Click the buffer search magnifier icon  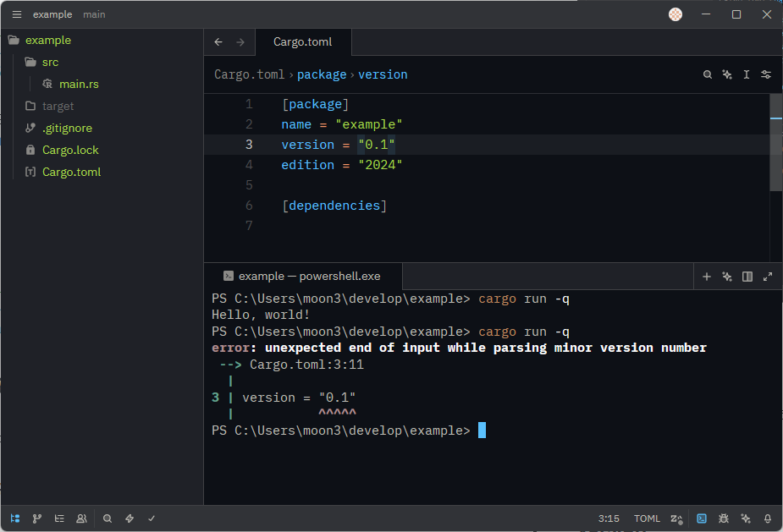pyautogui.click(x=708, y=74)
